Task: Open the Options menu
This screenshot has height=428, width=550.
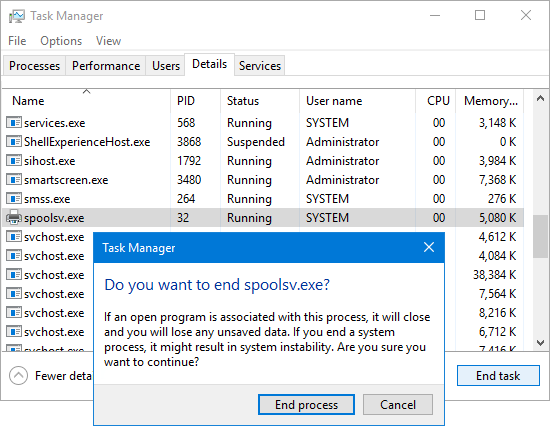Action: (x=61, y=41)
